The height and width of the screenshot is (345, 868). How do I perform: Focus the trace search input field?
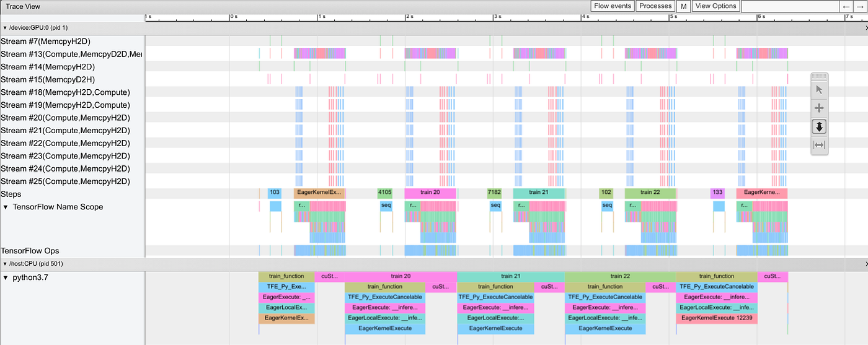click(x=790, y=6)
